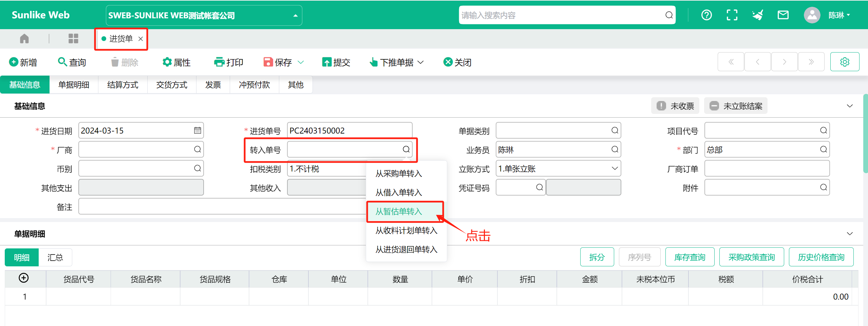Switch to the 单据明细 tab
This screenshot has width=868, height=326.
tap(74, 85)
